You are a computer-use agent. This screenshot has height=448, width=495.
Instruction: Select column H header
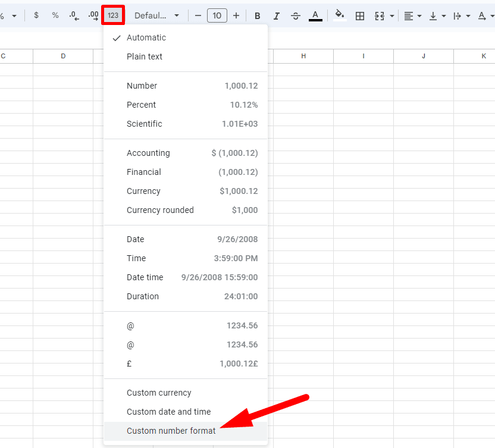[x=303, y=56]
